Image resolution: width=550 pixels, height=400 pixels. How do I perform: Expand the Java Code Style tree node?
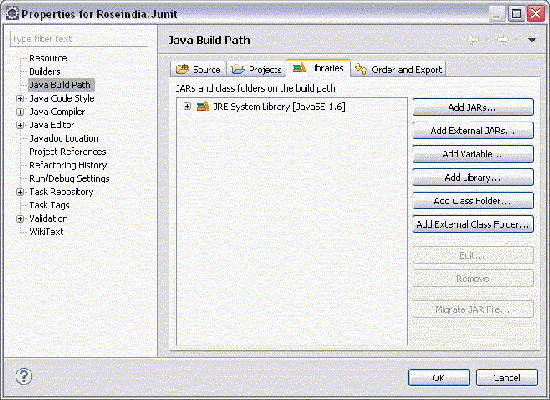(x=20, y=99)
